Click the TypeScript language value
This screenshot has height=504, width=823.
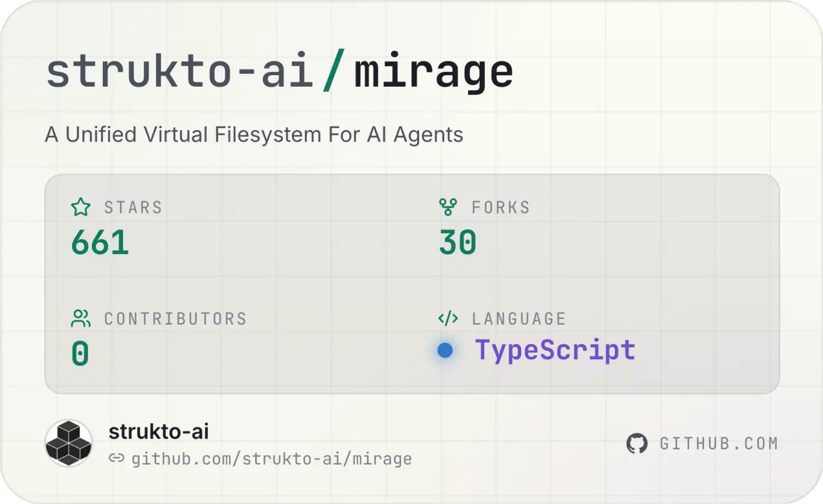(x=555, y=350)
